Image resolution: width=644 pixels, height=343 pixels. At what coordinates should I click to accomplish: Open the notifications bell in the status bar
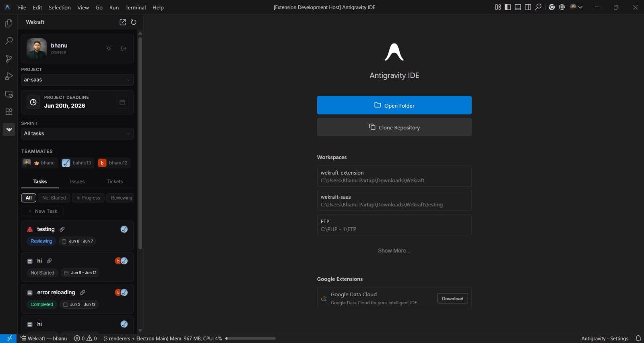[x=638, y=339]
